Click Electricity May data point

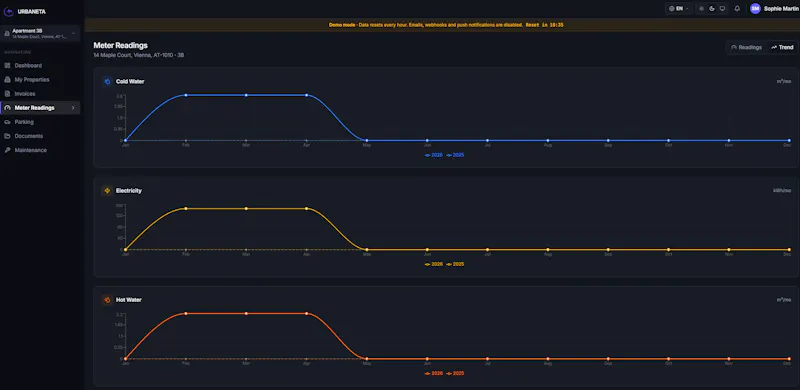(x=367, y=250)
